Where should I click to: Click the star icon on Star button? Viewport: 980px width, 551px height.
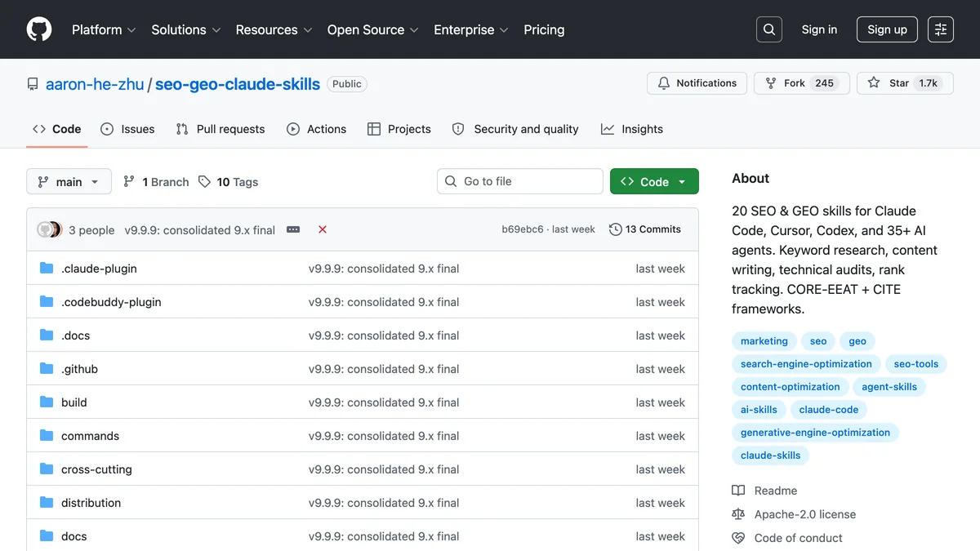(874, 83)
